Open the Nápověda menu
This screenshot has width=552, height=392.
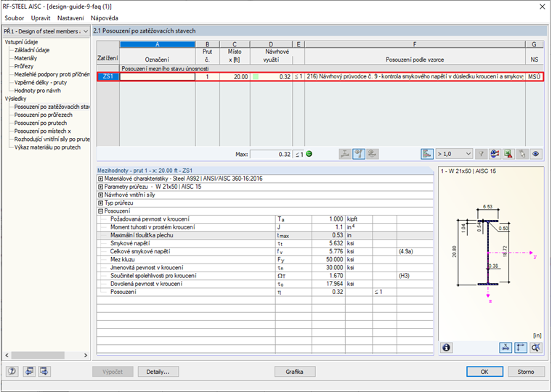click(104, 18)
